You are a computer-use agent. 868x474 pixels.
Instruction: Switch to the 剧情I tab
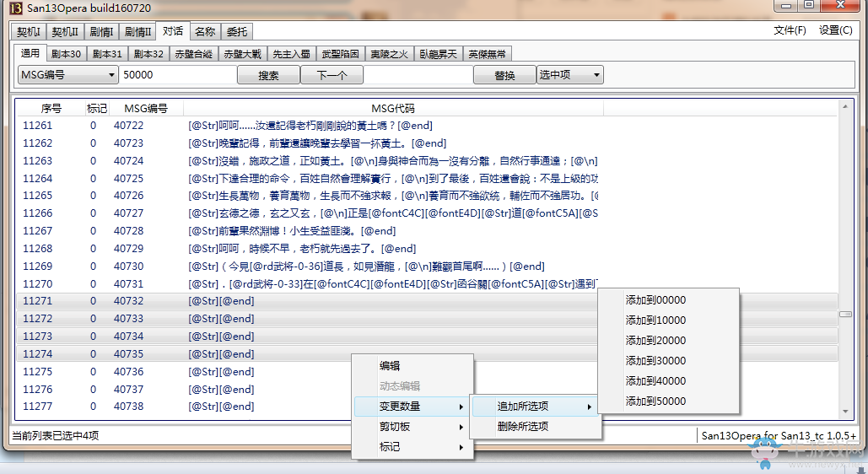[101, 32]
